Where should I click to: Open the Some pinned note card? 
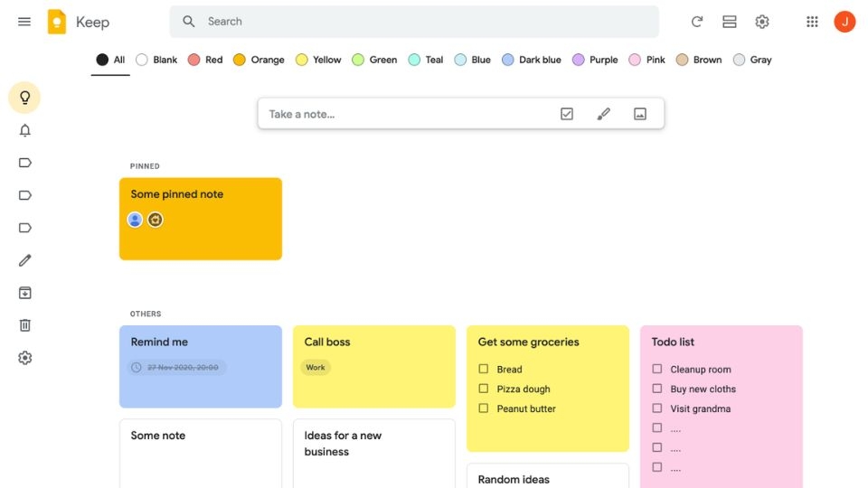click(201, 219)
